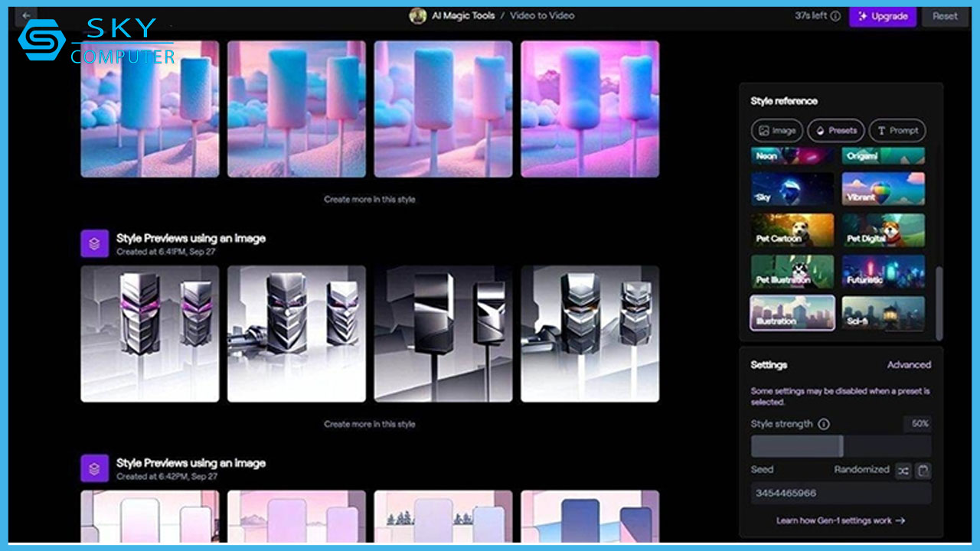
Task: Select the Futuristic preset thumbnail
Action: click(x=883, y=272)
